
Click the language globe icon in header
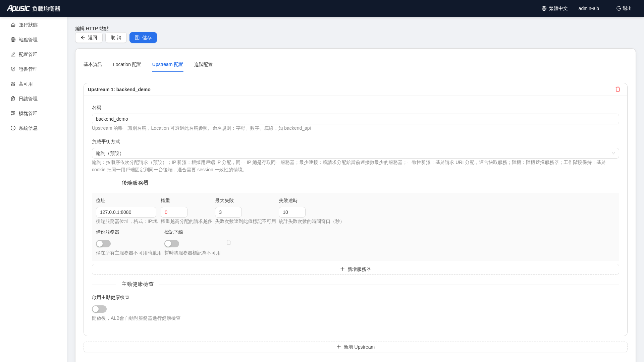[x=544, y=8]
